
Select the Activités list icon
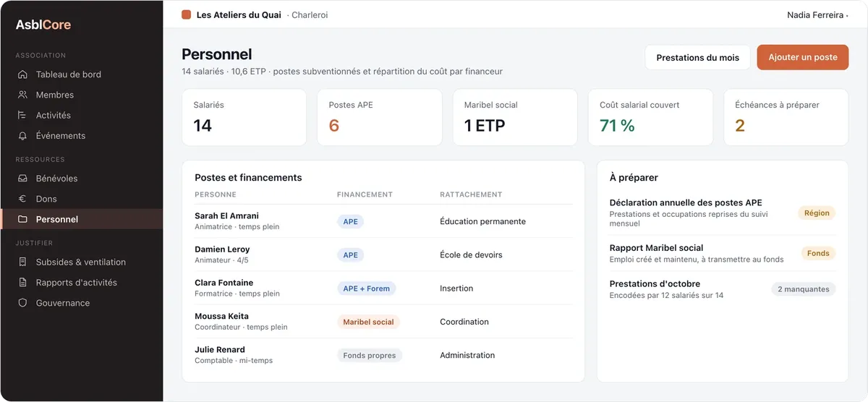[x=22, y=115]
